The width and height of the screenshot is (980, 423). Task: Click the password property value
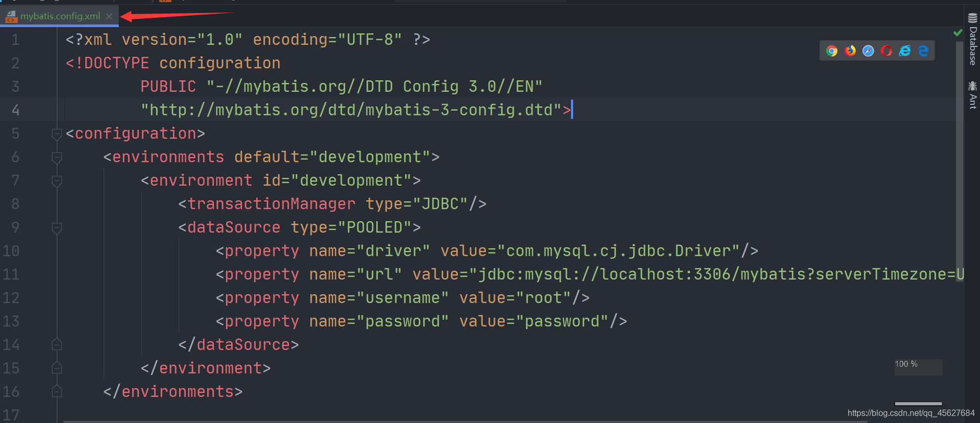562,321
